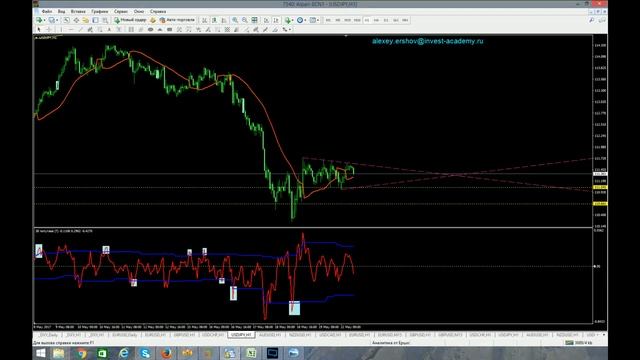Switch chart to line chart mode
Screen dimensions: 640x360
coord(224,20)
